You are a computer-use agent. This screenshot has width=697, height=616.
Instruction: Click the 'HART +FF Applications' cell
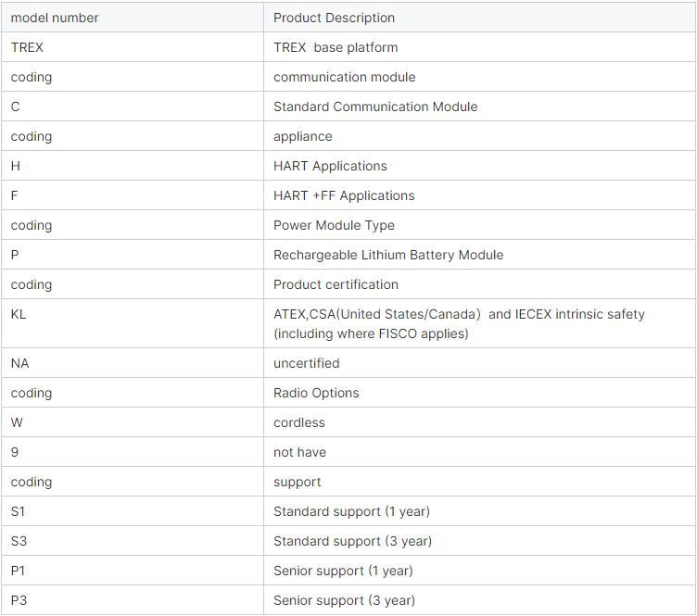pyautogui.click(x=344, y=195)
